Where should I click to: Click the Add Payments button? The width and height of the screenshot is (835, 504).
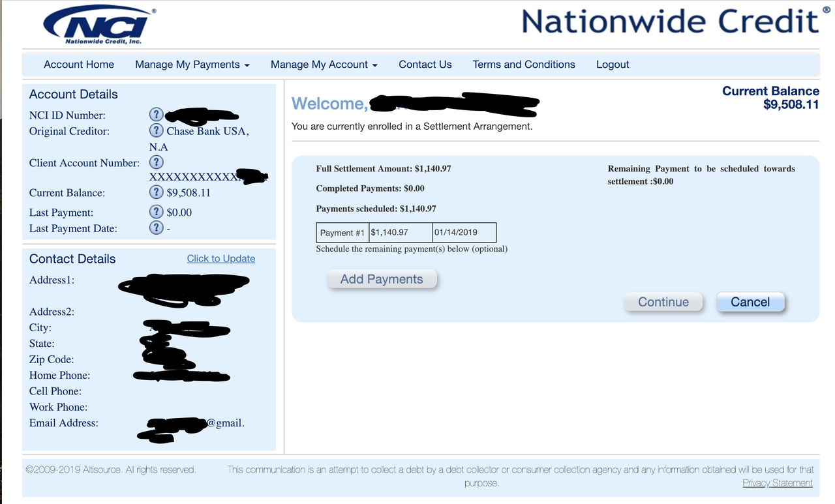tap(382, 278)
